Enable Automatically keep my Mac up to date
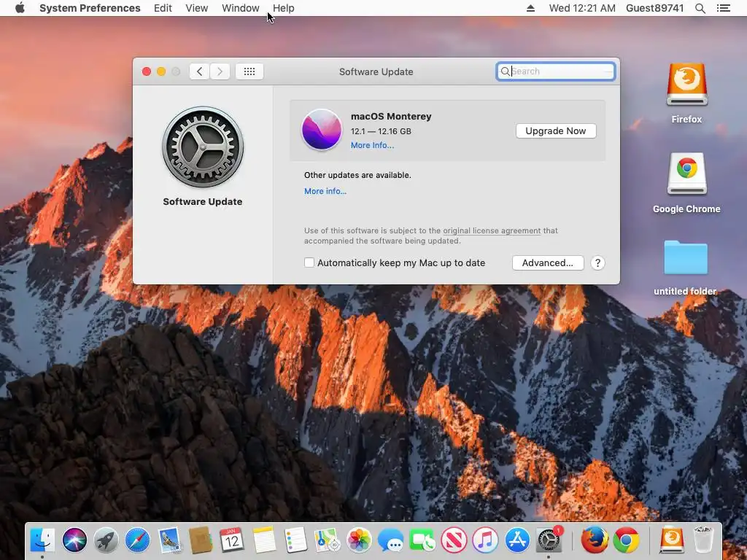Screen dimensions: 747x560 click(309, 262)
